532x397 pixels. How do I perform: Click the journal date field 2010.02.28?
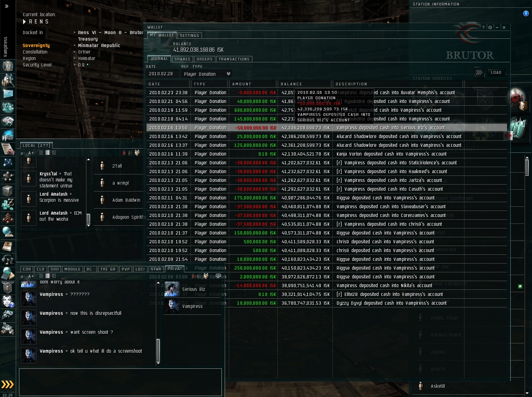(x=162, y=74)
